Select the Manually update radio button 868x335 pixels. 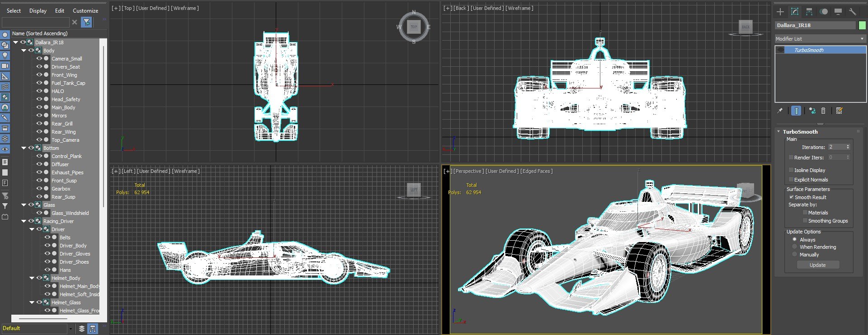pos(794,255)
